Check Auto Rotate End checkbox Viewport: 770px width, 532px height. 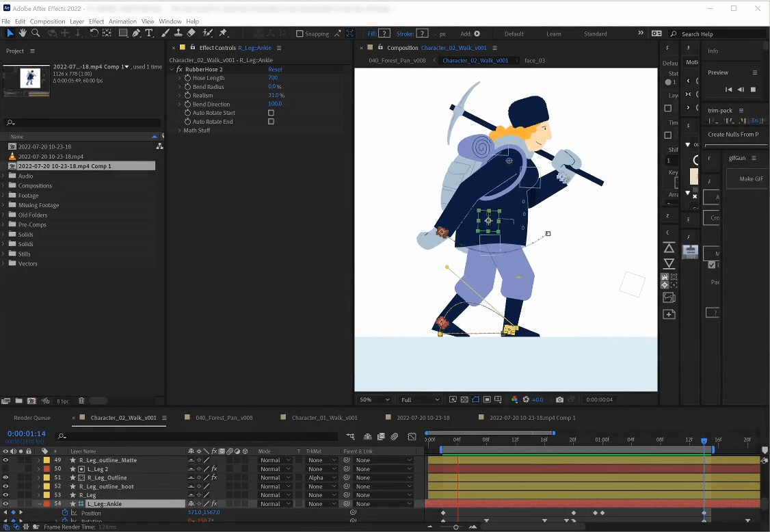pyautogui.click(x=271, y=121)
